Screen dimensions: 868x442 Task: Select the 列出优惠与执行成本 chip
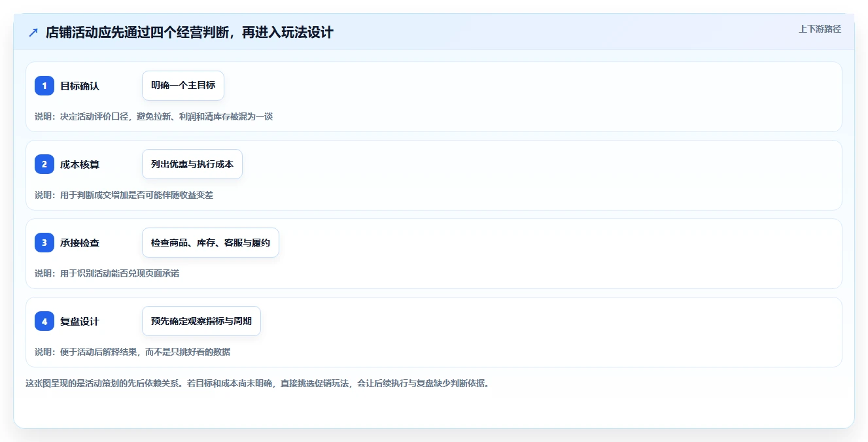192,164
